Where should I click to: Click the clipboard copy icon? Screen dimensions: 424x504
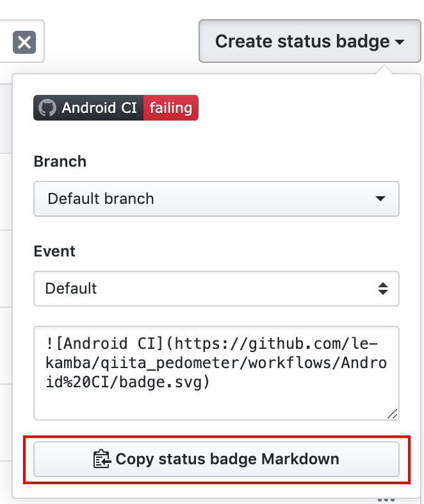coord(102,459)
